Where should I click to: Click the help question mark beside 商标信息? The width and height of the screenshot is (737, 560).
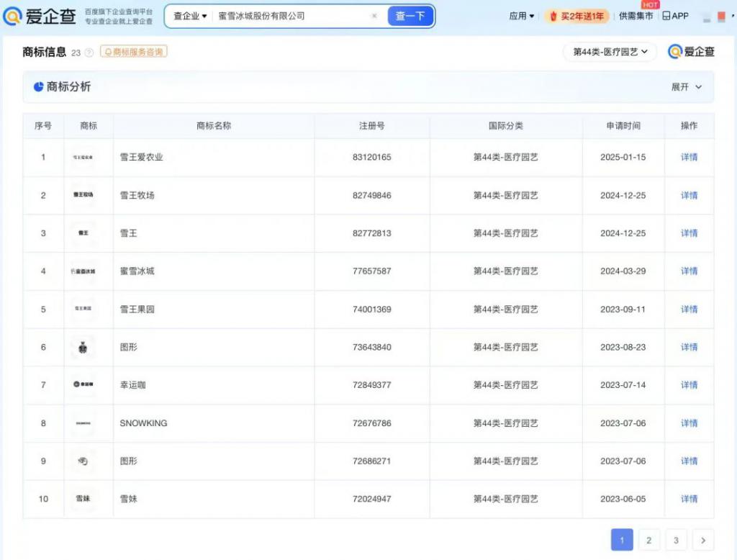pos(89,53)
